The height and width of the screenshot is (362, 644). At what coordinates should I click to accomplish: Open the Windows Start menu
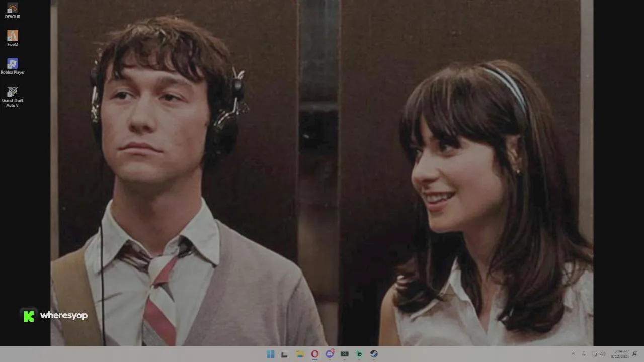270,354
